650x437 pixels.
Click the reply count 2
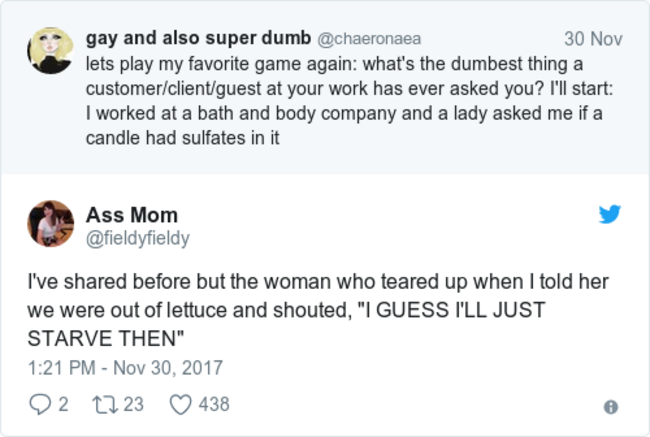(x=63, y=404)
